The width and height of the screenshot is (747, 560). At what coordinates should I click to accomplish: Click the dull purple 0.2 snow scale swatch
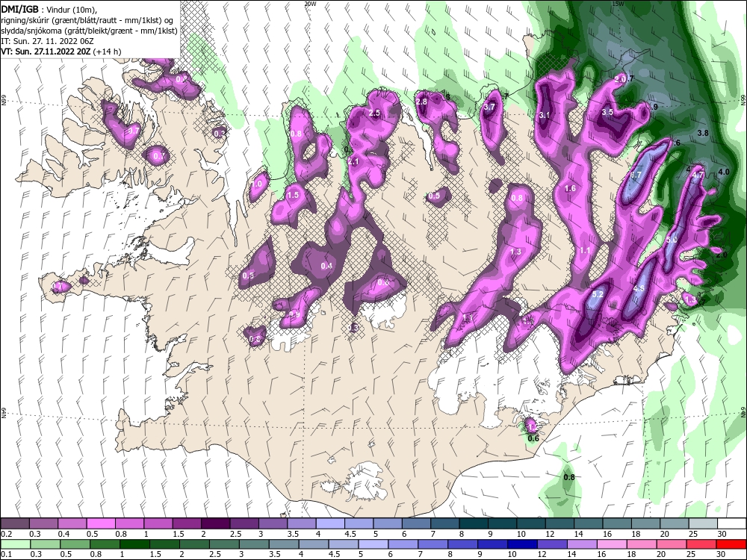tap(15, 523)
